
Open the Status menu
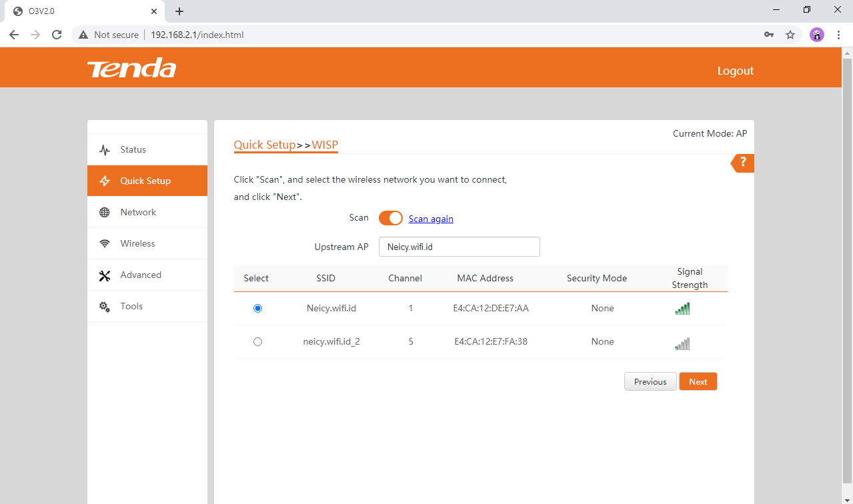tap(147, 150)
